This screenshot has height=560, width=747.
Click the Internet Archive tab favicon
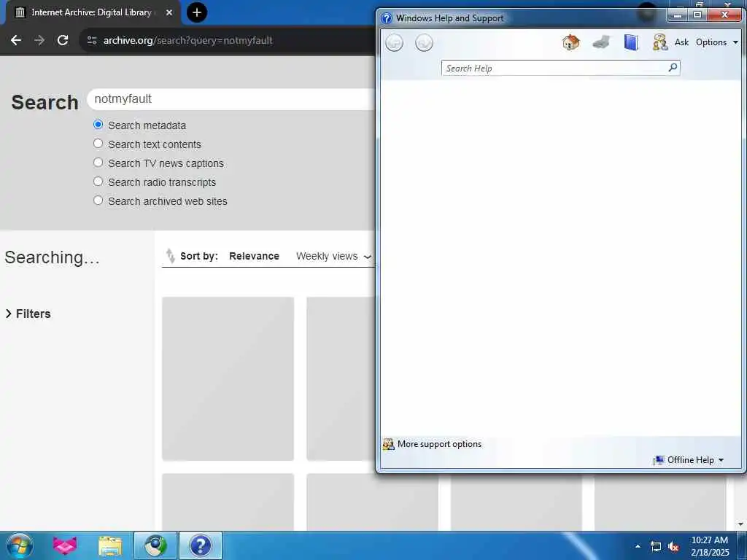point(20,12)
